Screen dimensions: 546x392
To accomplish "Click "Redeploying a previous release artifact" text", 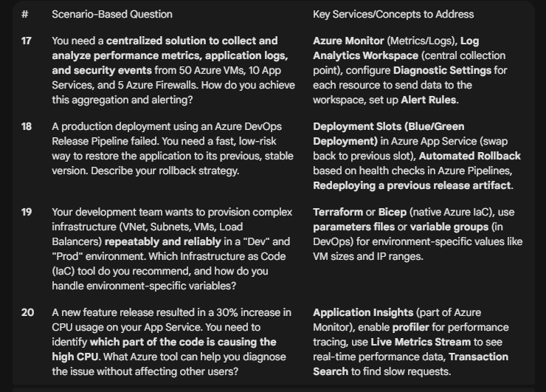I will tap(412, 186).
